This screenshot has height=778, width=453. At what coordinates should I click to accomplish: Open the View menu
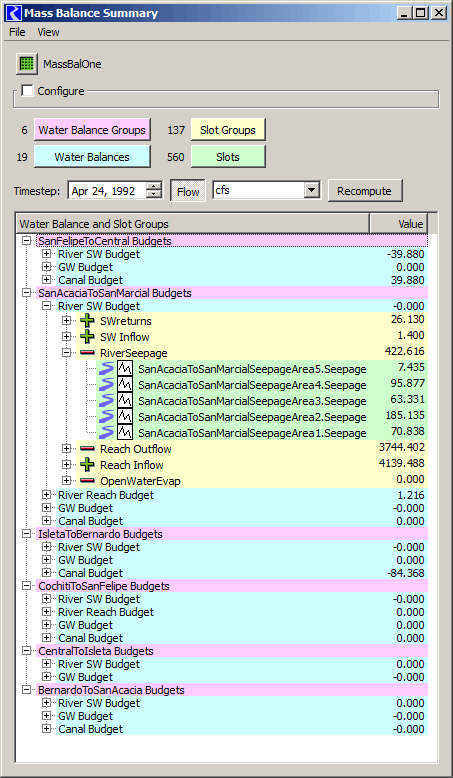[x=48, y=32]
